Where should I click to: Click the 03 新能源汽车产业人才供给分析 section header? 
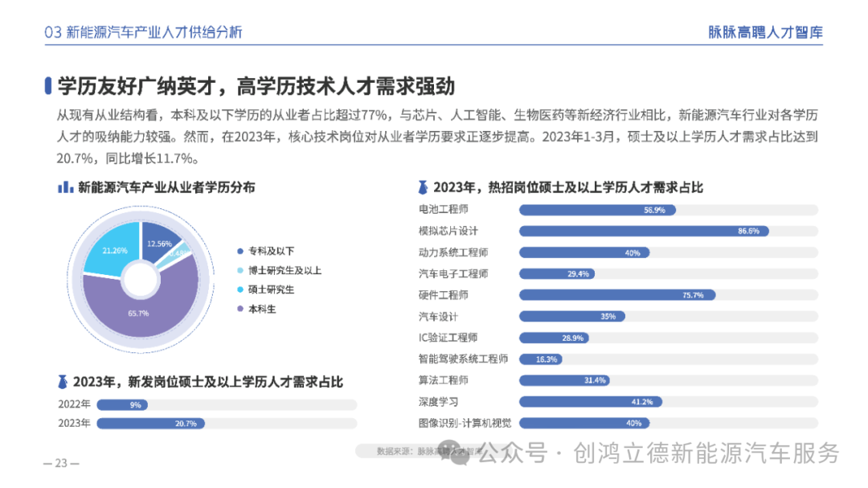(x=144, y=32)
